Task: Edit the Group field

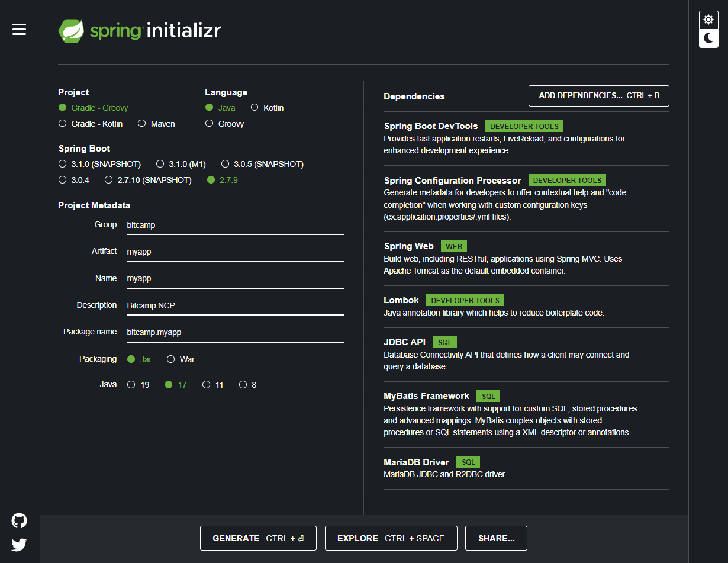Action: [235, 225]
